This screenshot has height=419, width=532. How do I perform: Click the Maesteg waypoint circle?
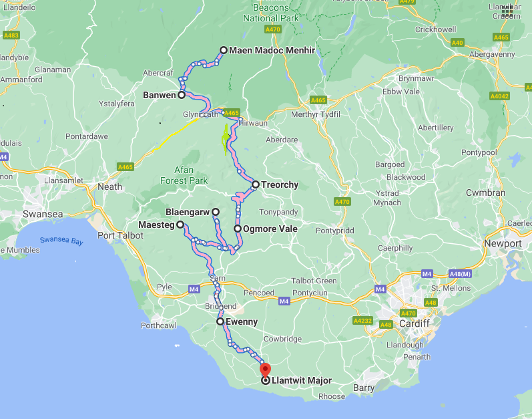(180, 225)
